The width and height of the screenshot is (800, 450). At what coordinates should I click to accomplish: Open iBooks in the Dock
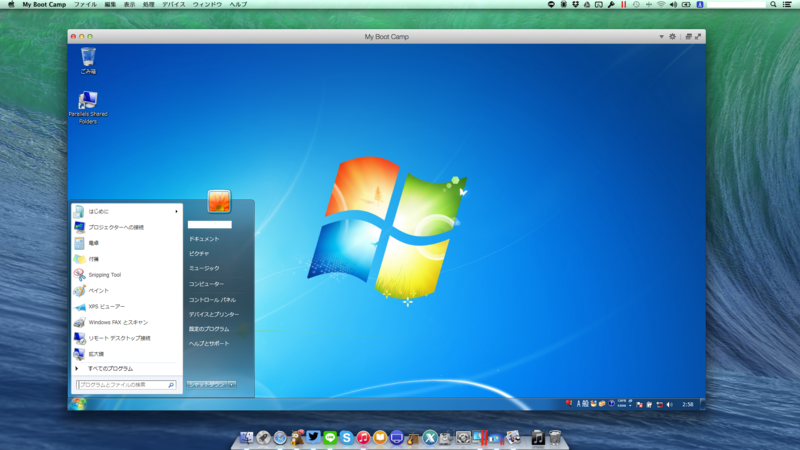380,437
